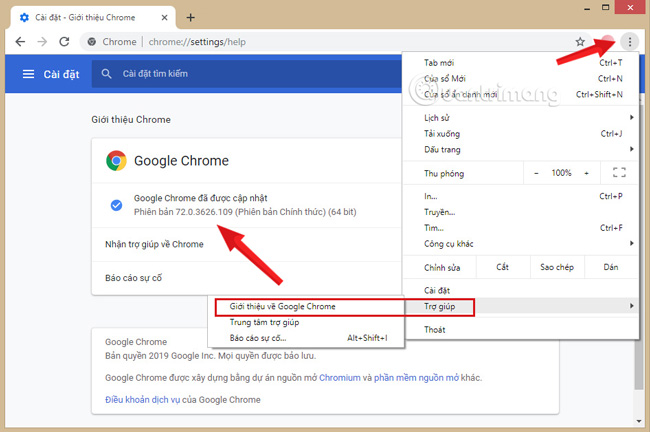Open Cài đặt from the Chrome menu

point(521,290)
